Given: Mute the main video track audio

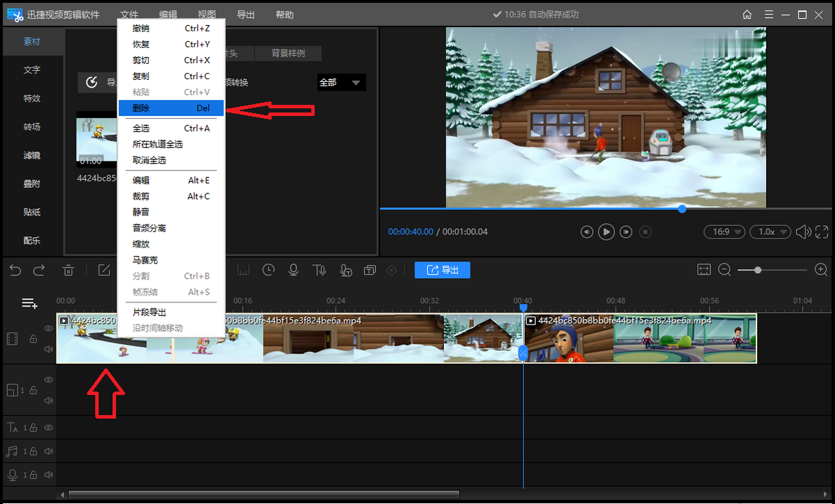Looking at the screenshot, I should [49, 349].
